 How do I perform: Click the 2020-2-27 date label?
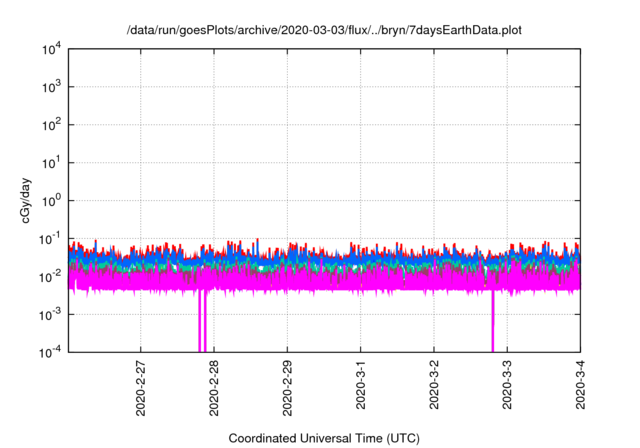click(x=140, y=388)
